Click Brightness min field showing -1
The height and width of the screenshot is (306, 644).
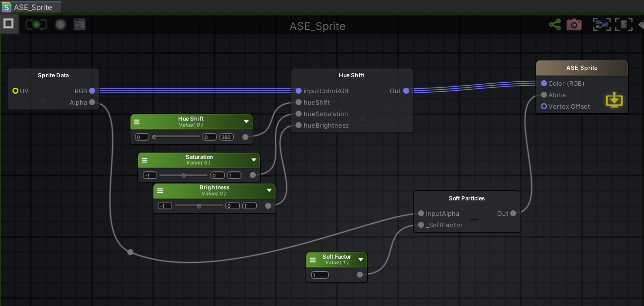[x=165, y=206]
